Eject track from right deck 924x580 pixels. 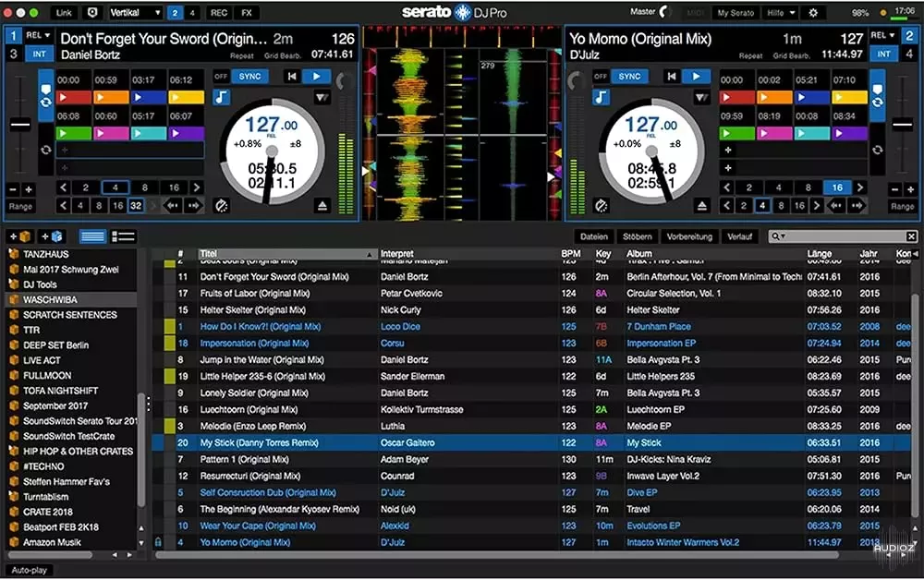pyautogui.click(x=701, y=206)
